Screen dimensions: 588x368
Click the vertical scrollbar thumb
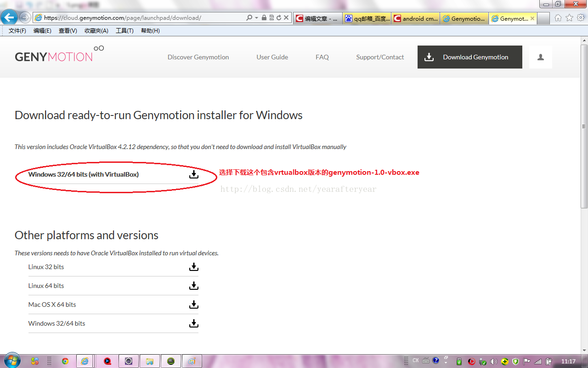click(584, 126)
